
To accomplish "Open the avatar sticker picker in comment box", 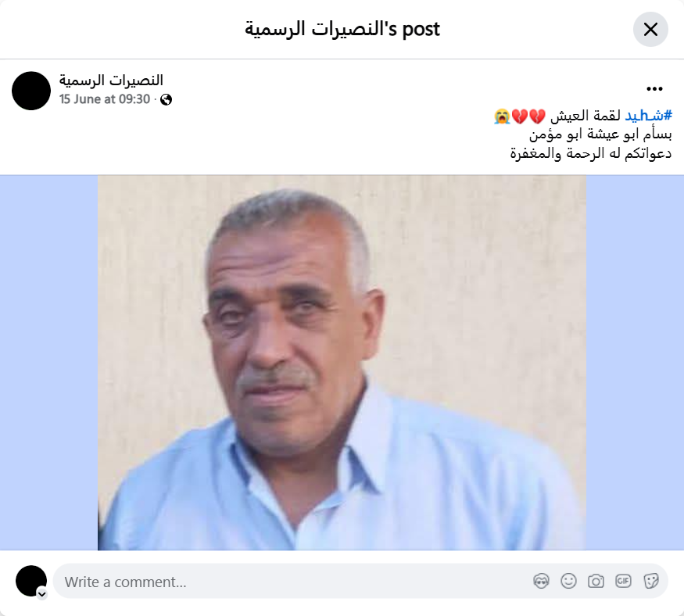I will click(x=541, y=581).
